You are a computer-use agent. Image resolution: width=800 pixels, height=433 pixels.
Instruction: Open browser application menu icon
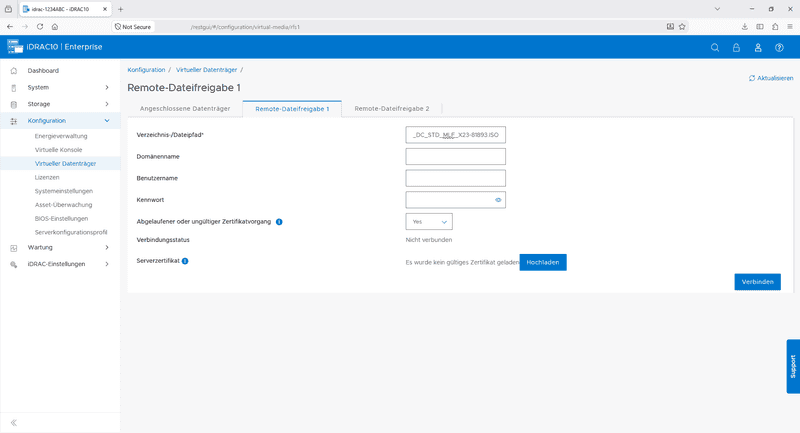point(790,27)
